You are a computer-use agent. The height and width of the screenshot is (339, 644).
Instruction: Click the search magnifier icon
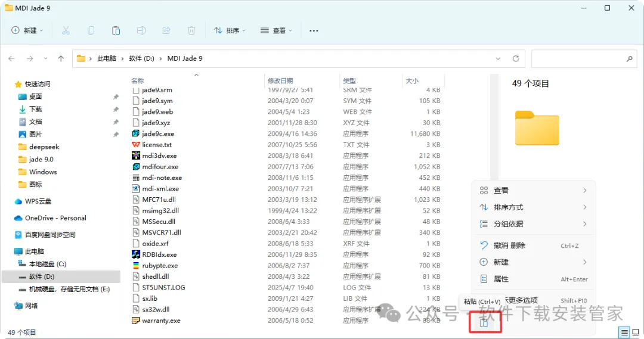pos(629,59)
